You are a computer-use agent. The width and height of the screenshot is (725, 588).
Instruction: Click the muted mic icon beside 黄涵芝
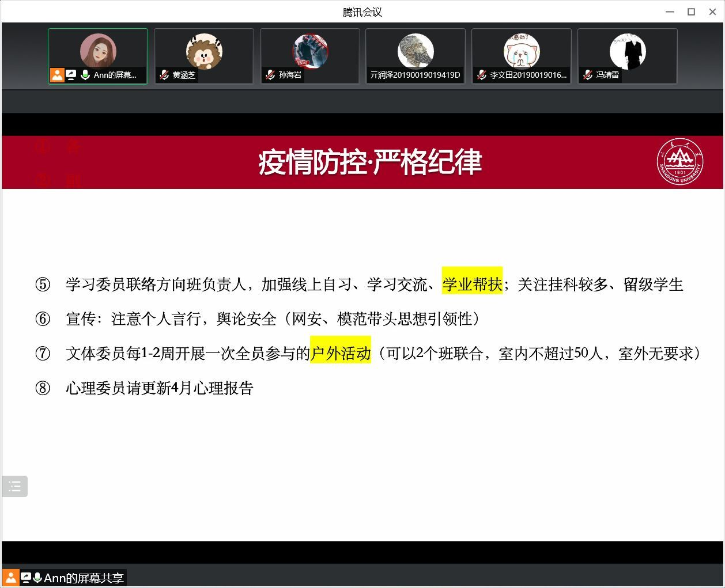pos(164,75)
